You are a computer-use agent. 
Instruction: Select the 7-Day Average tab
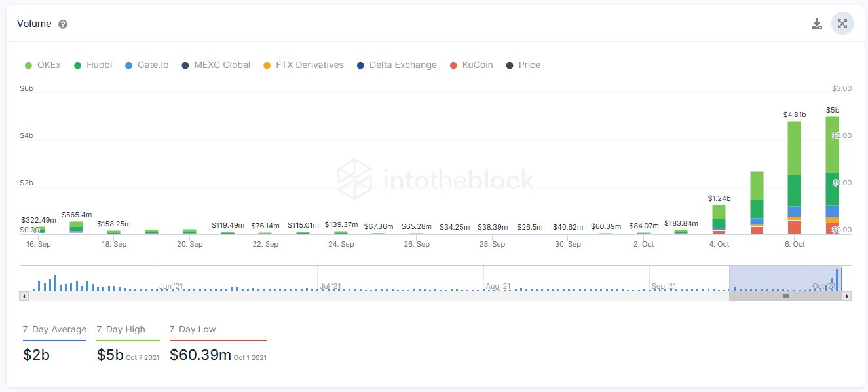(54, 329)
